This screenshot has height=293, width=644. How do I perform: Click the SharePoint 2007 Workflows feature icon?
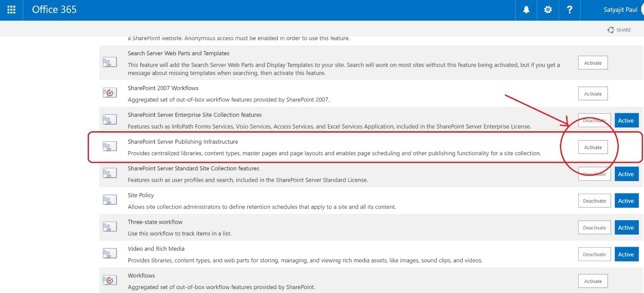pyautogui.click(x=110, y=93)
